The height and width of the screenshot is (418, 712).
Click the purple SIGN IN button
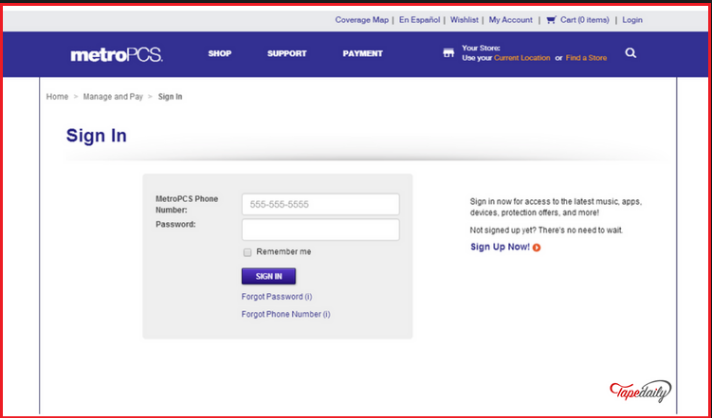pyautogui.click(x=269, y=276)
